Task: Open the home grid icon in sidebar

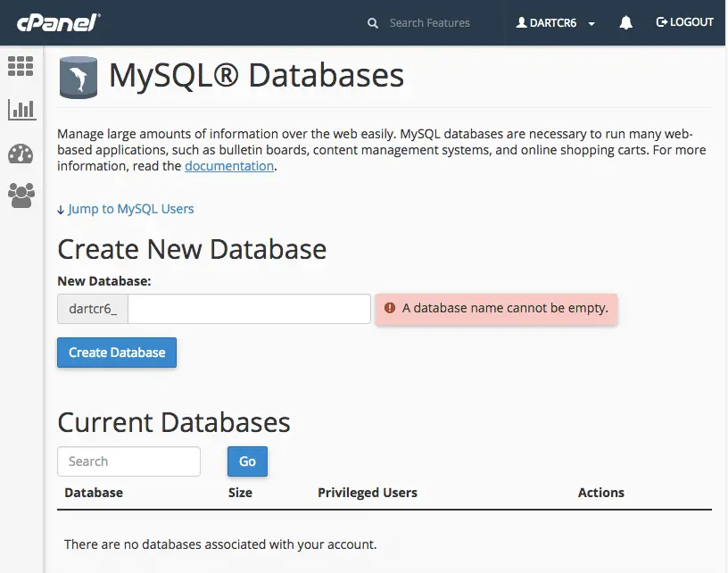Action: [x=21, y=66]
